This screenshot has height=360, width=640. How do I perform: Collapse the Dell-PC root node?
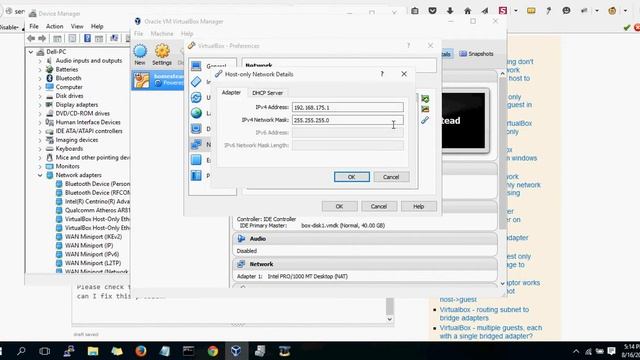31,52
